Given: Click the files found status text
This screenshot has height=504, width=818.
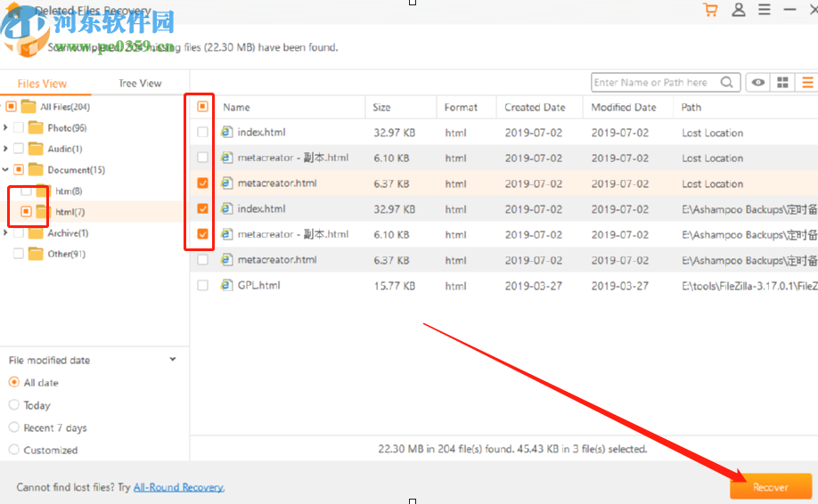Looking at the screenshot, I should (x=512, y=449).
